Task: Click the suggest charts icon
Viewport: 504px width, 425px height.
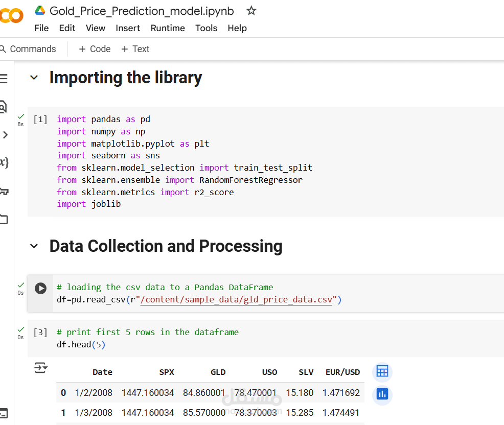Action: pyautogui.click(x=382, y=394)
